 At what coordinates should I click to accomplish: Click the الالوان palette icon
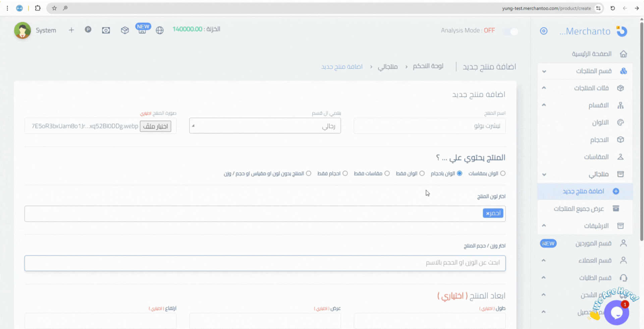621,123
